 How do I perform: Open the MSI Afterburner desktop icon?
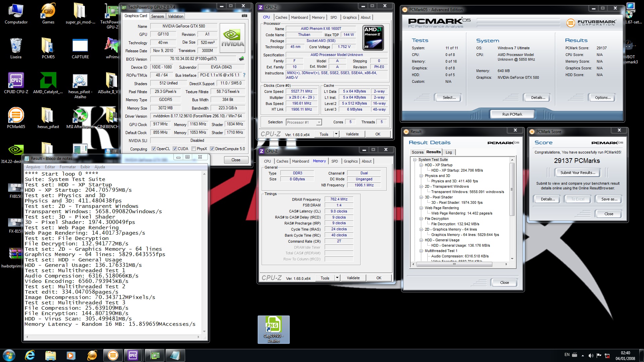80,118
